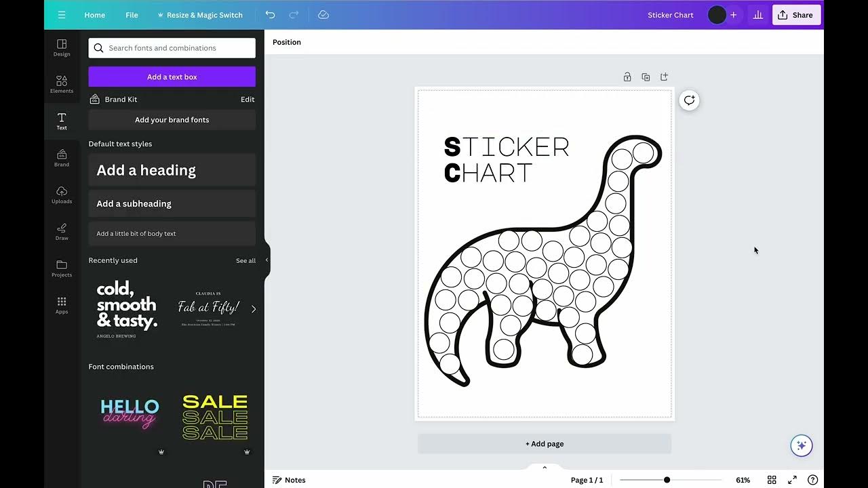Select the Fab at Fifty template
The image size is (868, 488).
point(209,309)
